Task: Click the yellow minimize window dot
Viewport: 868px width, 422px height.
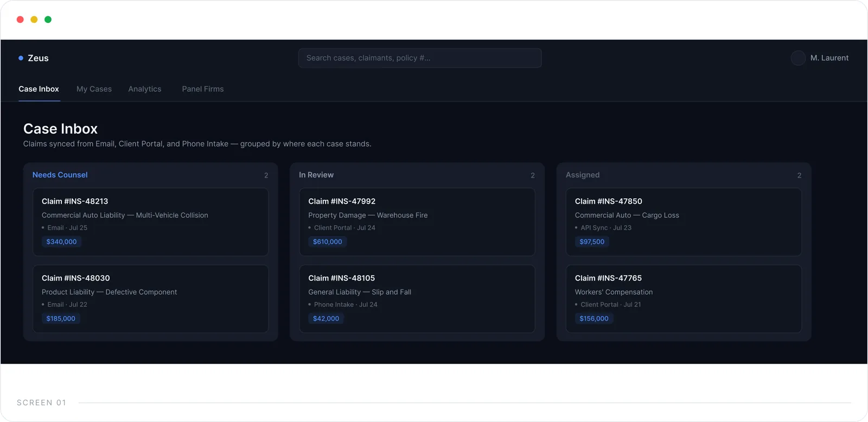Action: (34, 20)
